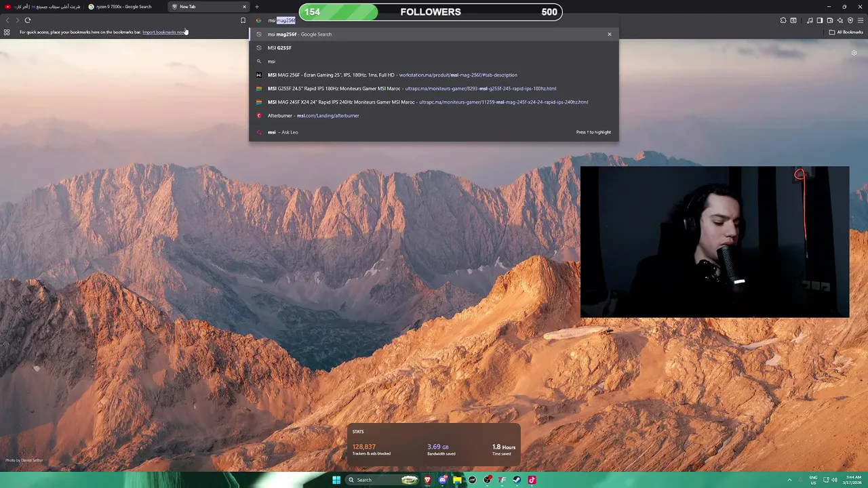Image resolution: width=868 pixels, height=488 pixels.
Task: Open the system tray hidden icons chevron
Action: [x=789, y=480]
